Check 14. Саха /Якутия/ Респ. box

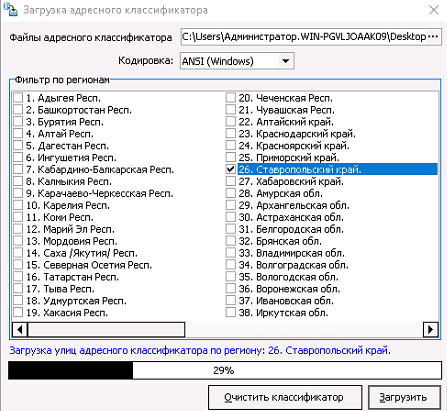coord(18,253)
